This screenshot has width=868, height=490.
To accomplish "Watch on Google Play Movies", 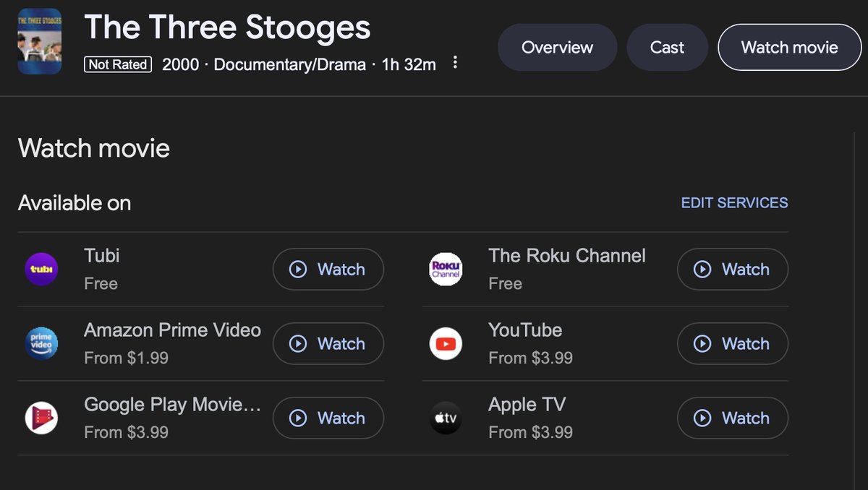I will point(328,418).
